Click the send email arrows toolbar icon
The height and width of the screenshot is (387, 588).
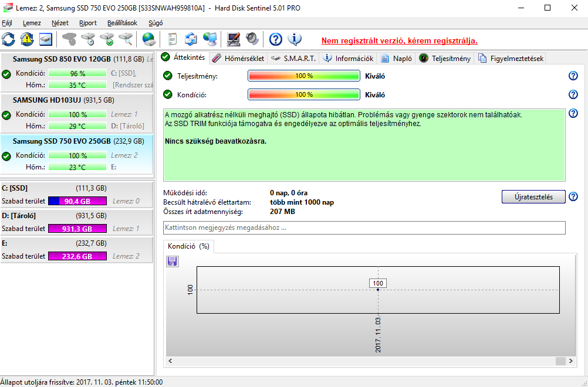point(191,39)
